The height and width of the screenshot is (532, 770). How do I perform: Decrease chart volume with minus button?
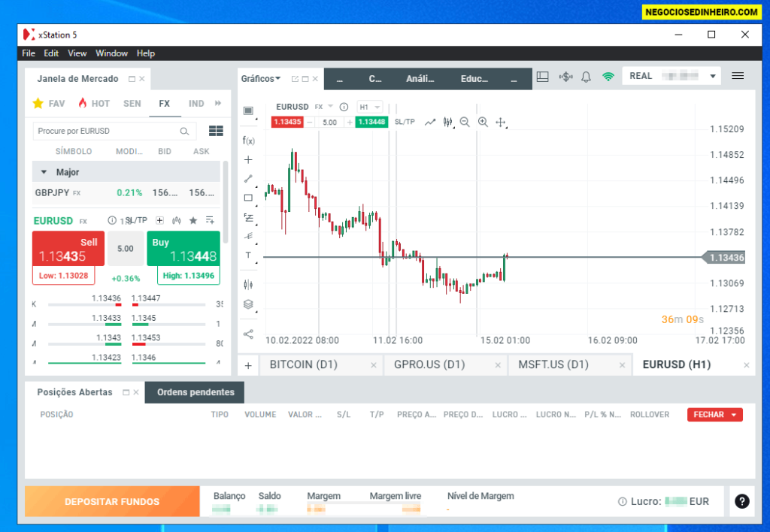point(310,122)
